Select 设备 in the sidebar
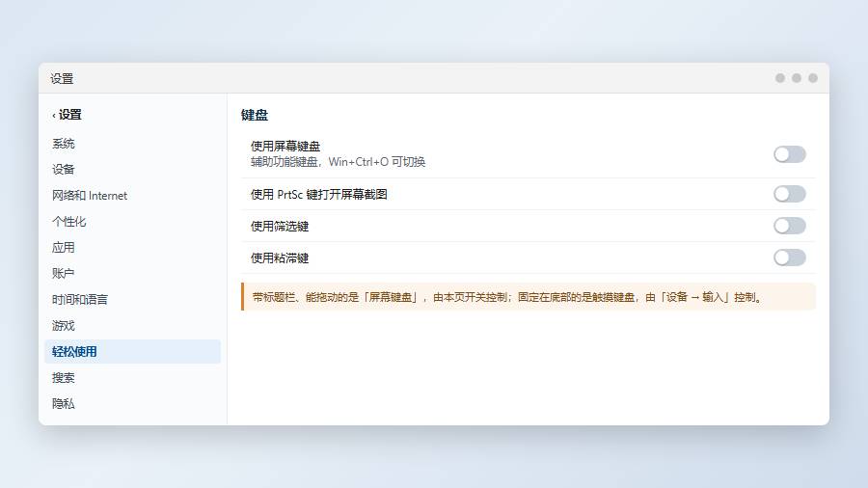 [x=132, y=170]
